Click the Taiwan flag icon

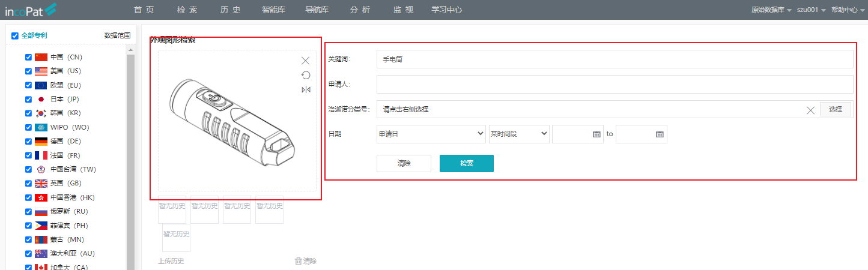point(41,169)
